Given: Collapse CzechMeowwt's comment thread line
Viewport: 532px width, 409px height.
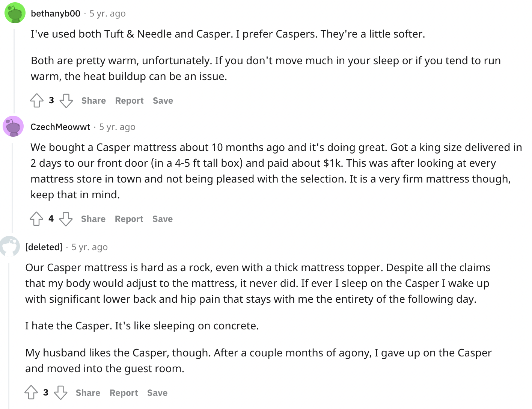Looking at the screenshot, I should point(13,186).
